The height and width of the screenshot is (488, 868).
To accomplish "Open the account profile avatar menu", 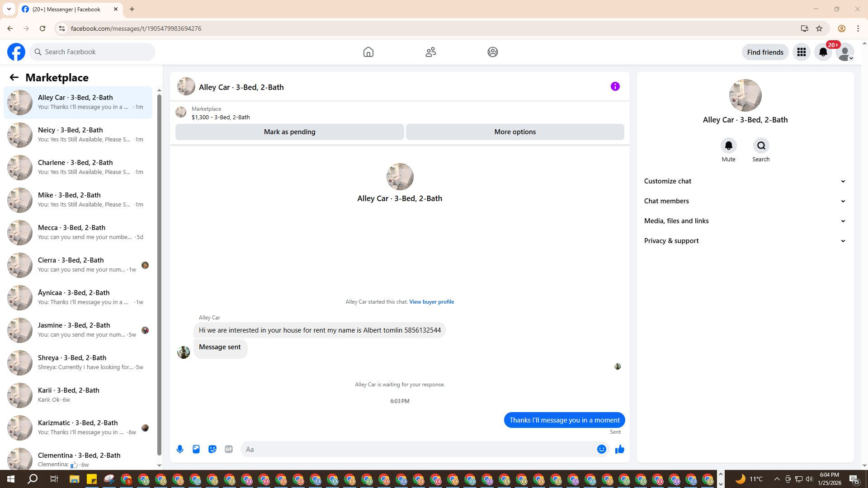I will pyautogui.click(x=845, y=52).
